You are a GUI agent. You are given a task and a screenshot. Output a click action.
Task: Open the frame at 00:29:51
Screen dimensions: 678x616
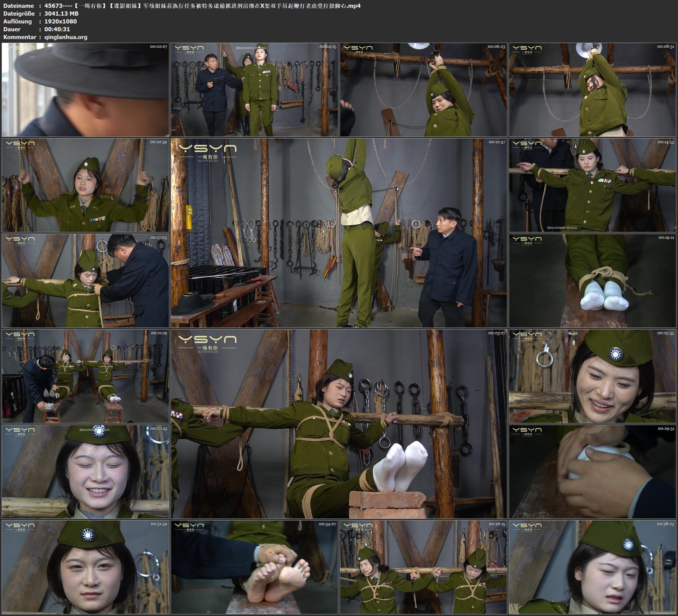coord(593,471)
